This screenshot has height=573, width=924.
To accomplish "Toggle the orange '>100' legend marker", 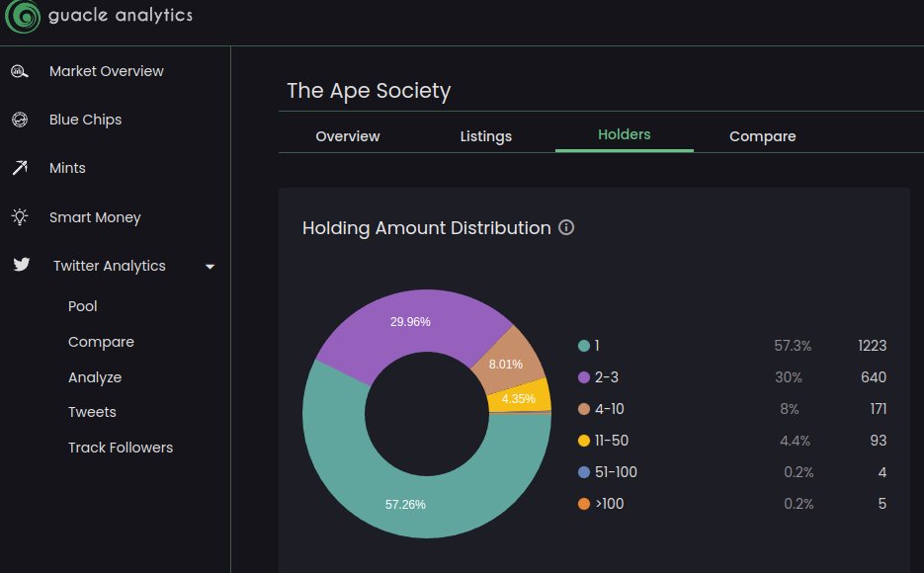I will [584, 504].
